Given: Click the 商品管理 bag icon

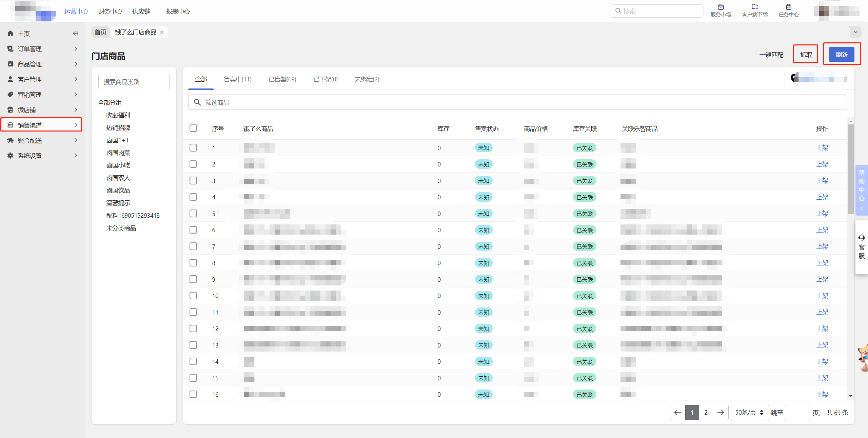Looking at the screenshot, I should [11, 64].
